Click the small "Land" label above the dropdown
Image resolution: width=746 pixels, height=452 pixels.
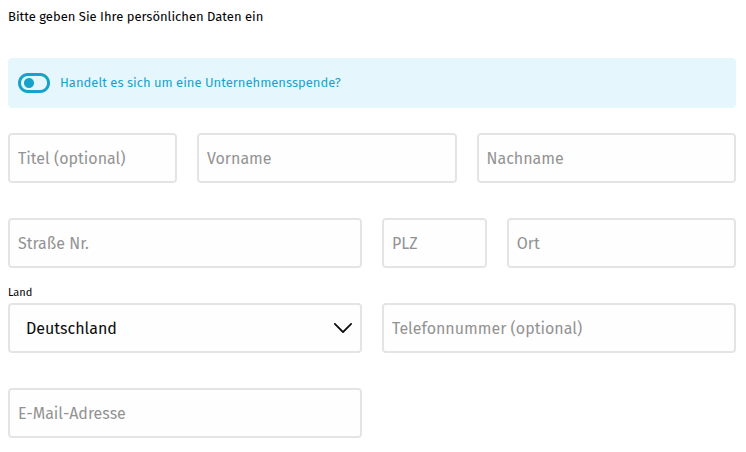pos(20,292)
